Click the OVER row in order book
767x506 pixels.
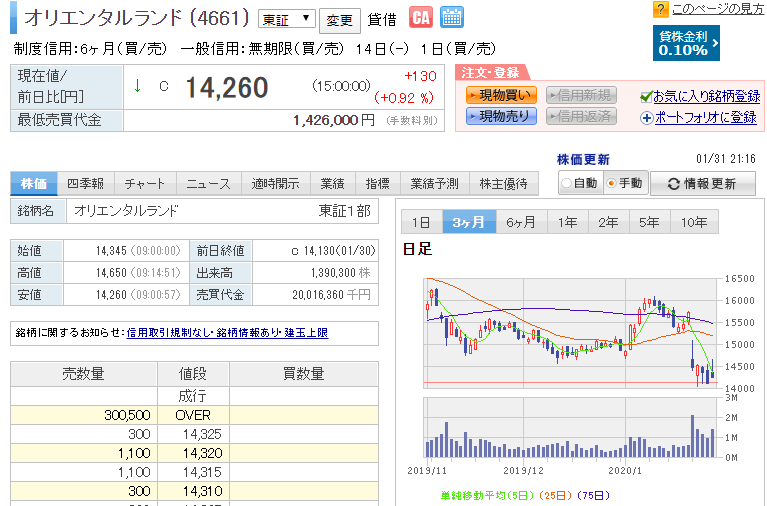pyautogui.click(x=194, y=415)
